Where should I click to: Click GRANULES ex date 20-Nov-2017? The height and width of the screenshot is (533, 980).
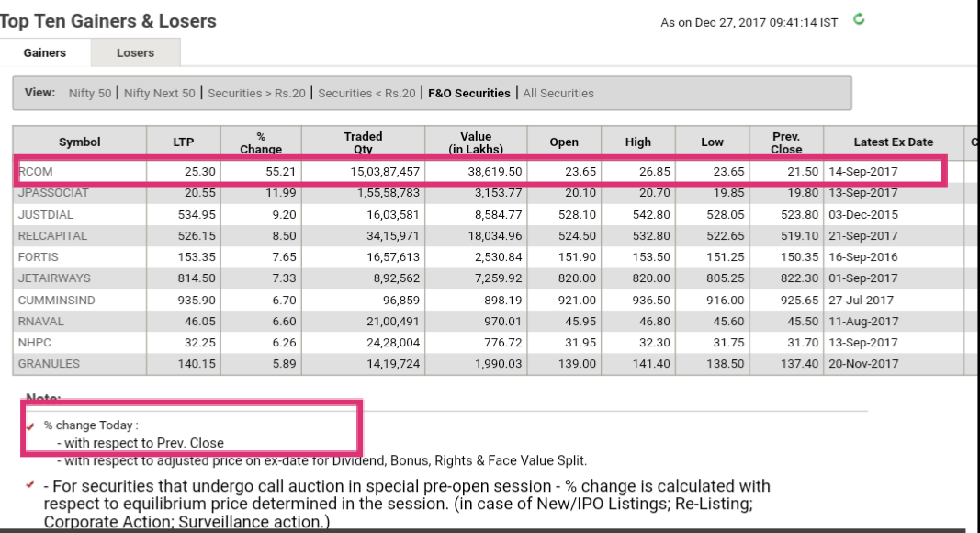(863, 364)
